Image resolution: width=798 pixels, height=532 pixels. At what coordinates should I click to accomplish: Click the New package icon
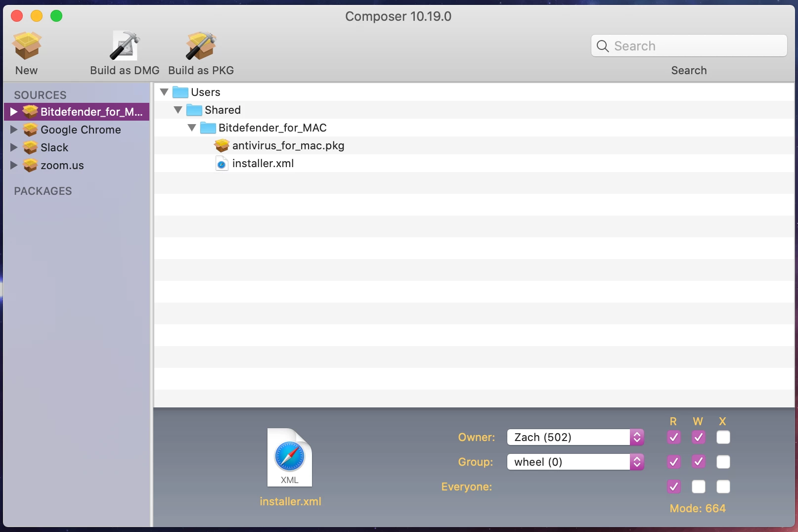27,45
